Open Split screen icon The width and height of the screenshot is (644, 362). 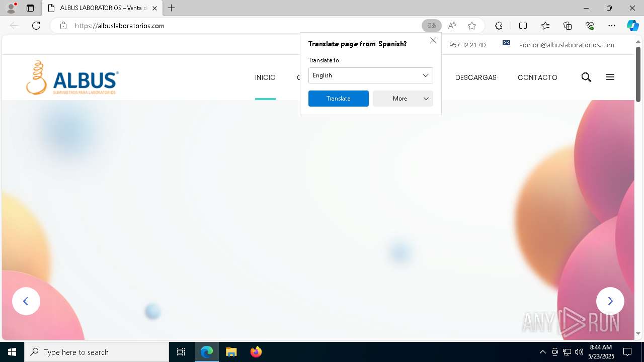coord(523,26)
